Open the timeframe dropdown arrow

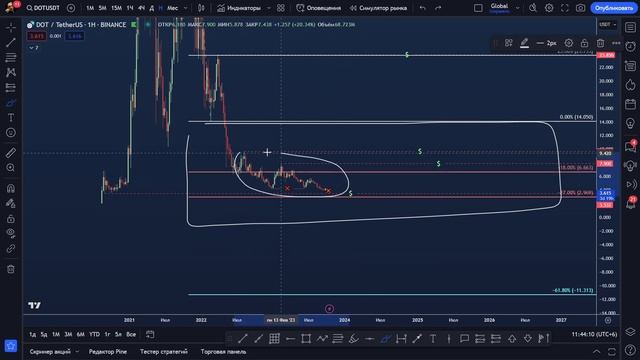pyautogui.click(x=186, y=8)
